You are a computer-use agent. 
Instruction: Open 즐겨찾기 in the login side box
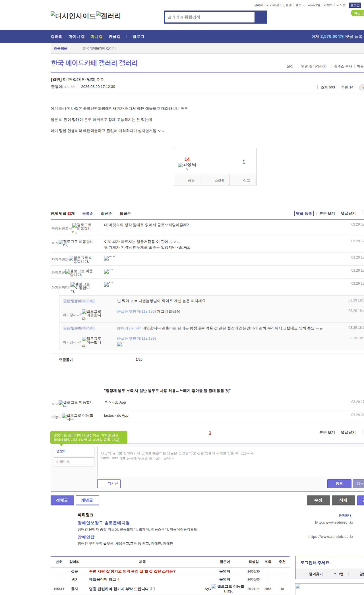click(x=316, y=574)
